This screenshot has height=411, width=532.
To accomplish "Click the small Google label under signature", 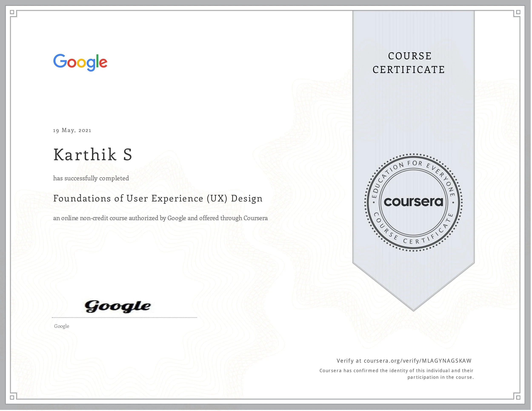I will [62, 326].
